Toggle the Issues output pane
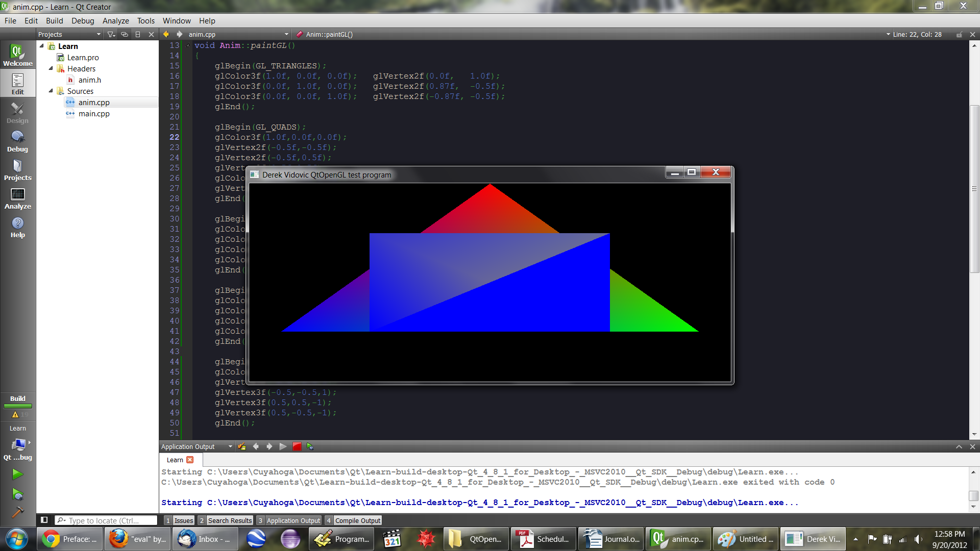The width and height of the screenshot is (980, 551). 179,520
